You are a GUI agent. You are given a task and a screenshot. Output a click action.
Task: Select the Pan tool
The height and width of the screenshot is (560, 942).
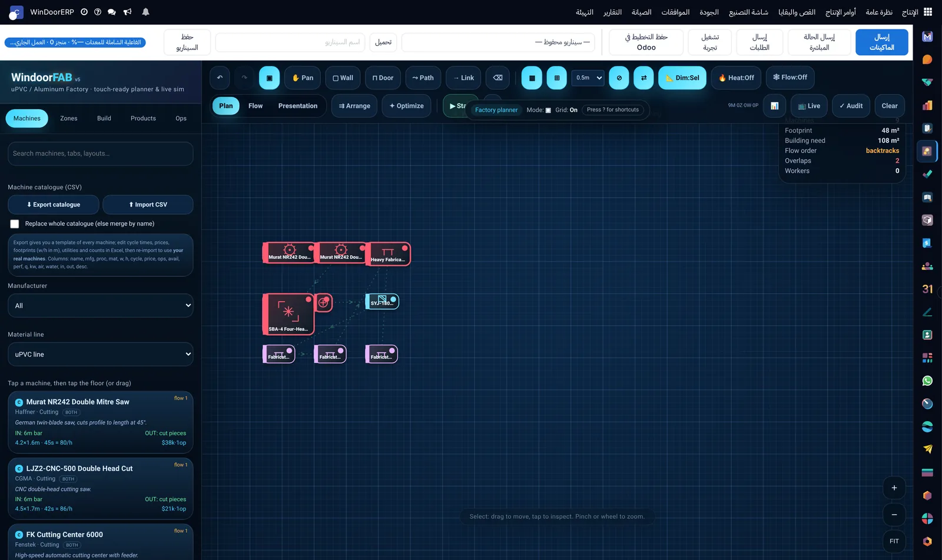point(303,78)
